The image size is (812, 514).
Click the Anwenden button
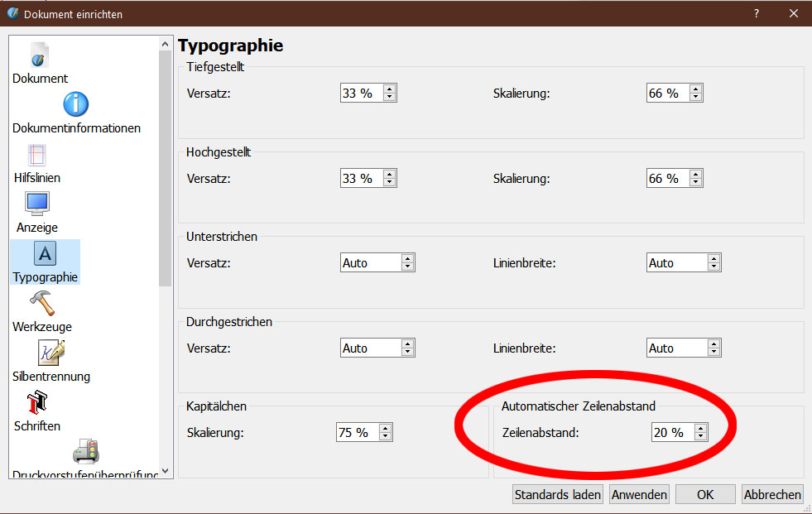pyautogui.click(x=639, y=494)
